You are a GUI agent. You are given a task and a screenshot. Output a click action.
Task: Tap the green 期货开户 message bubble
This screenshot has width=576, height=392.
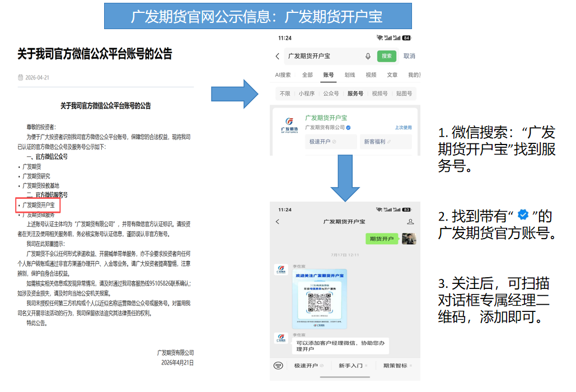click(x=382, y=239)
